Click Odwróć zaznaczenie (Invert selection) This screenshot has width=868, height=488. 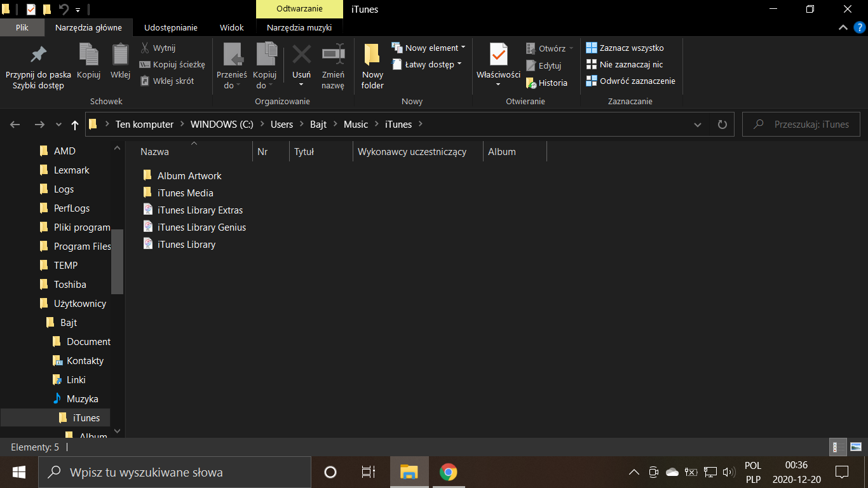631,81
